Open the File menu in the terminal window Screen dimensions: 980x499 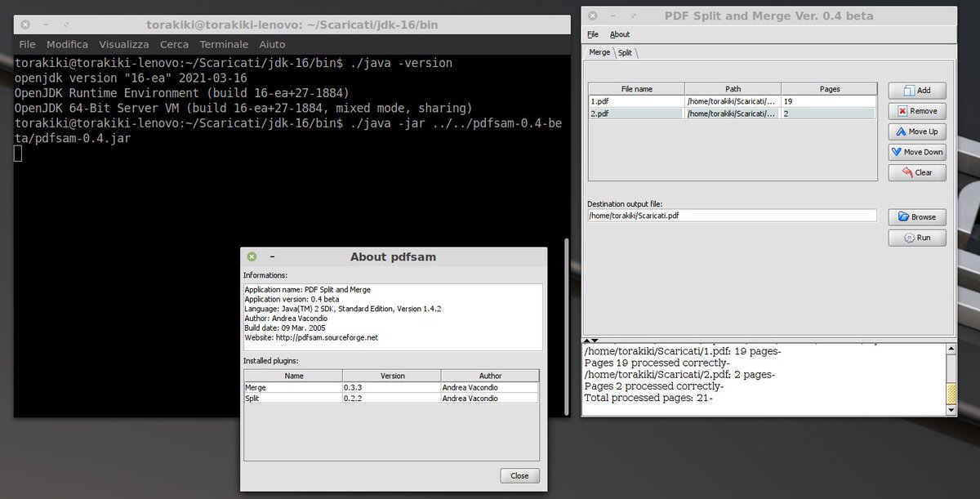(27, 44)
